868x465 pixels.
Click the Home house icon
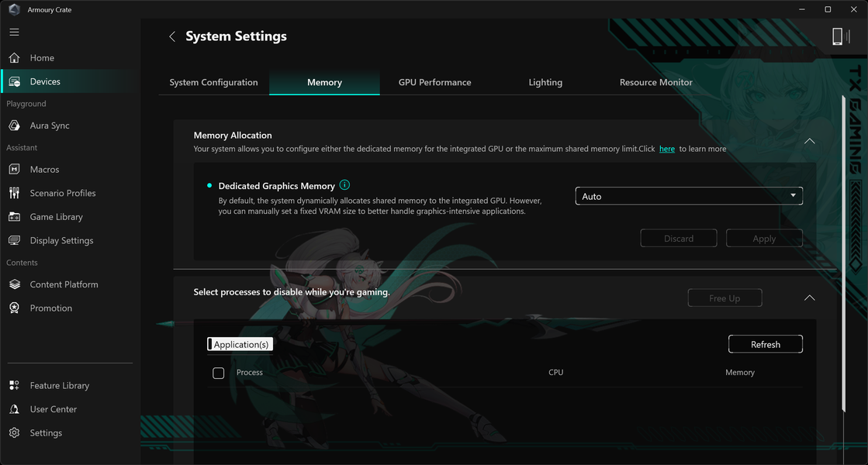pos(15,57)
